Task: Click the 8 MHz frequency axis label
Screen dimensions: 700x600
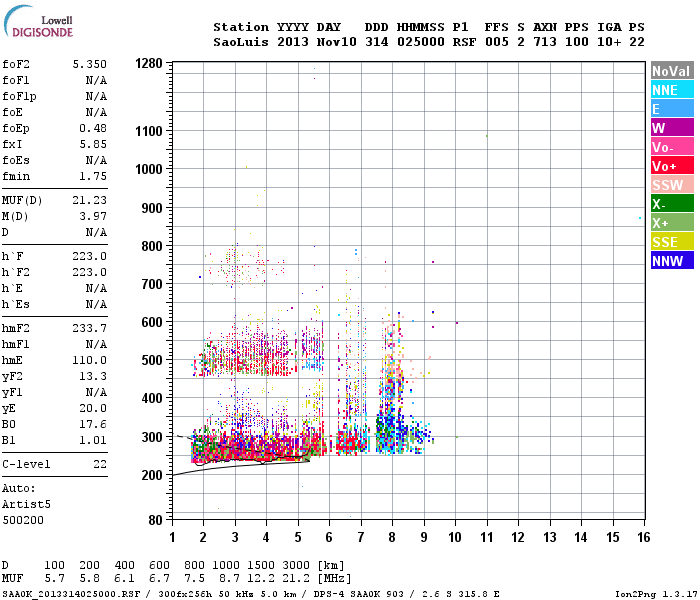Action: [x=392, y=537]
